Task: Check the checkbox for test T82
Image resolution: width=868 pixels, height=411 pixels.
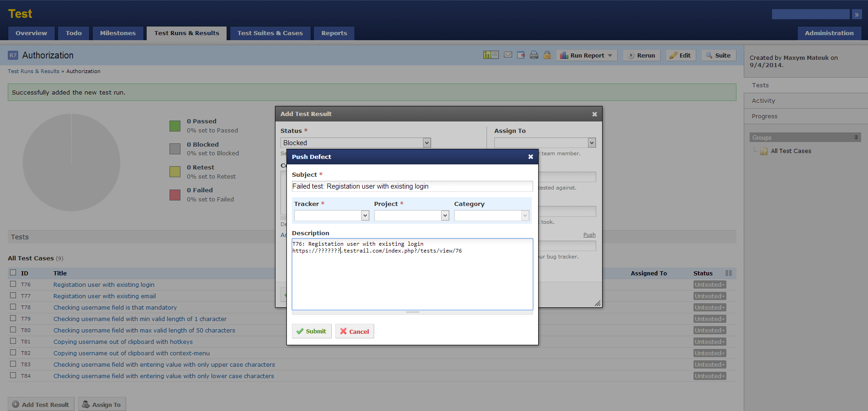Action: (x=13, y=353)
